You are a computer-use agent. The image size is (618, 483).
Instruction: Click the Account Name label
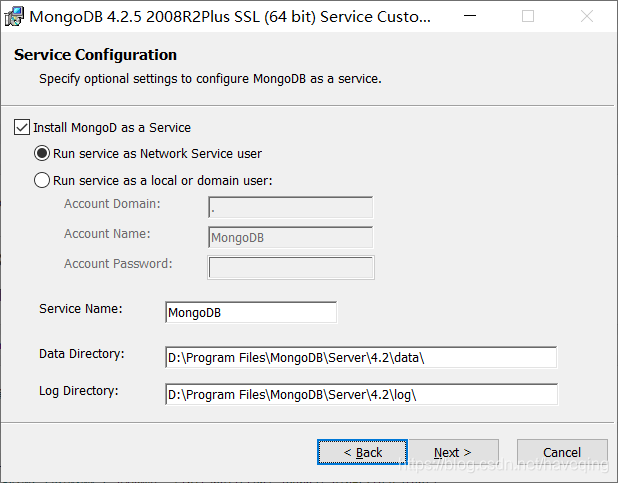click(107, 234)
